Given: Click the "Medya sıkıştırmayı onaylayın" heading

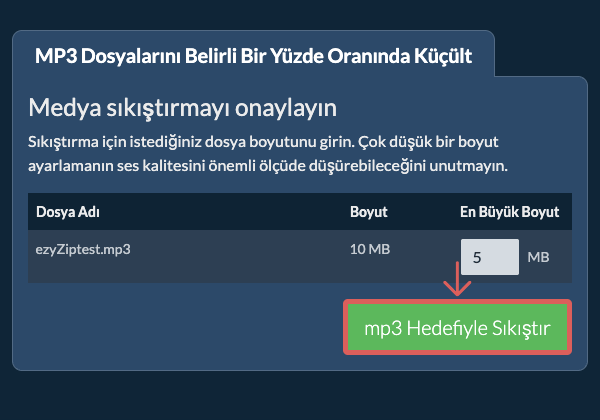Looking at the screenshot, I should point(183,108).
